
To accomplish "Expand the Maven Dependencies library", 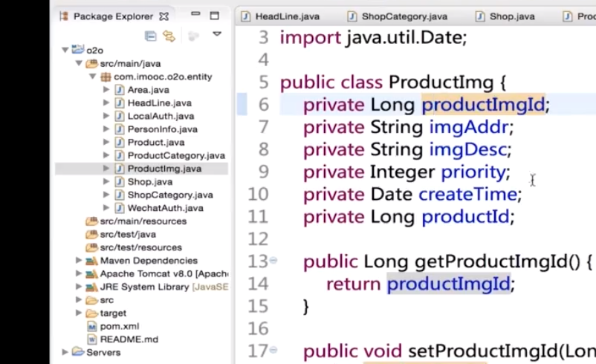I will [x=79, y=261].
